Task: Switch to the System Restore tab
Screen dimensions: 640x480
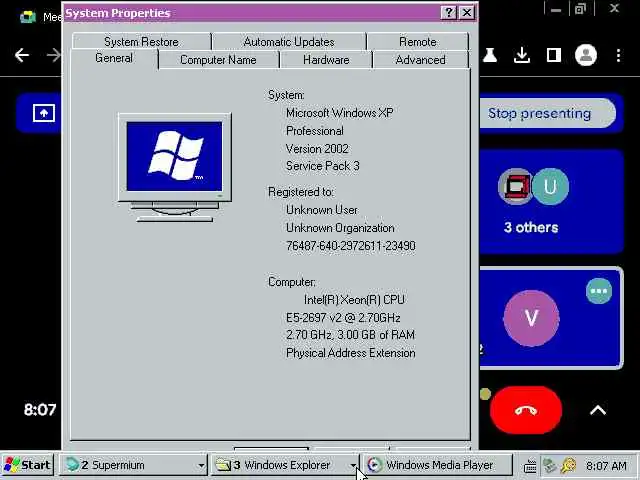Action: click(x=141, y=42)
